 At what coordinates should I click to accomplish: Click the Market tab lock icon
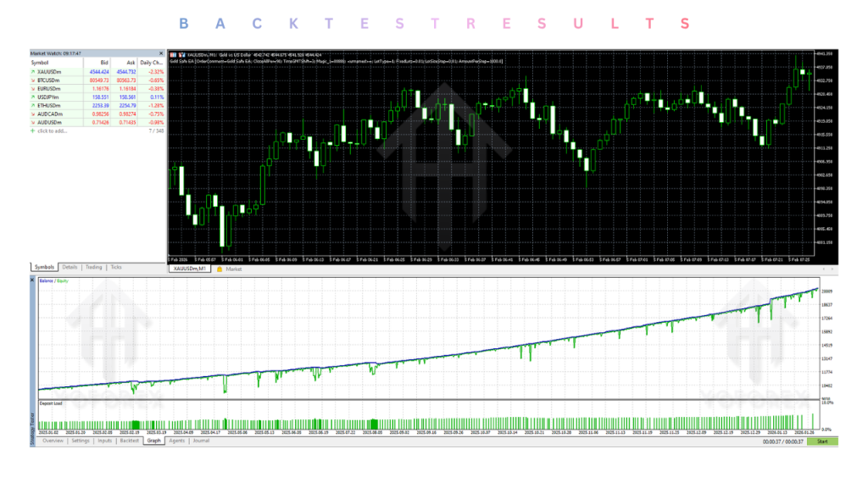coord(220,269)
